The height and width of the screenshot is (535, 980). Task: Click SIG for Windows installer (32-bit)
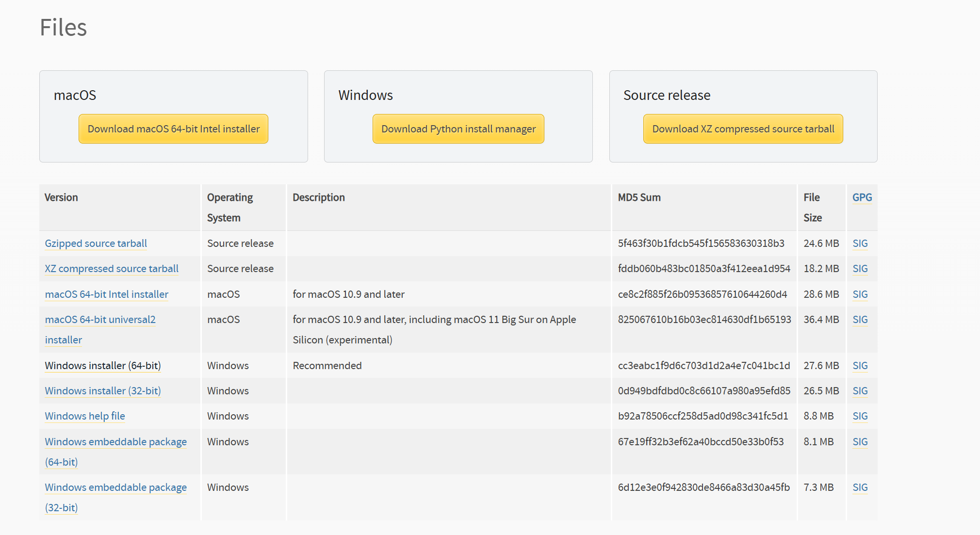click(x=860, y=391)
